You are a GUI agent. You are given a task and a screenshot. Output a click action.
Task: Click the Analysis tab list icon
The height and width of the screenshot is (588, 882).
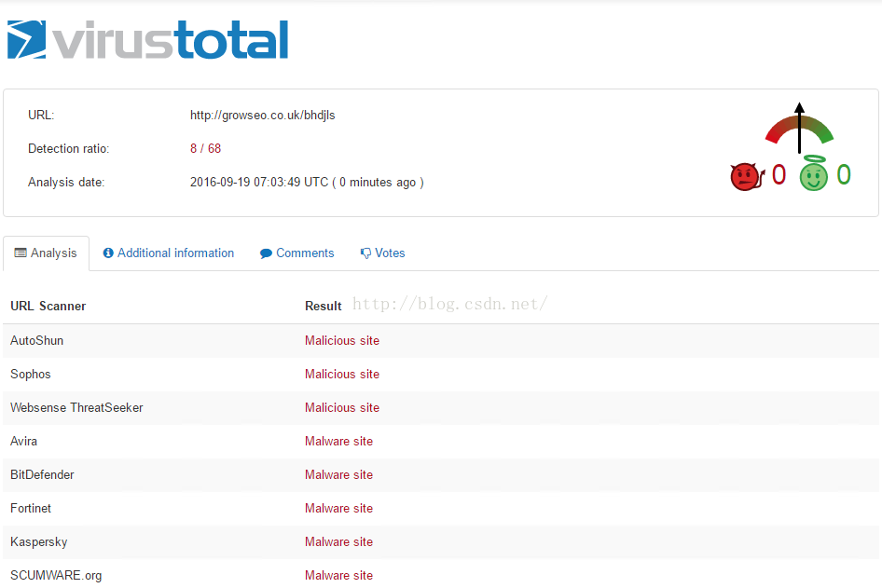point(21,253)
